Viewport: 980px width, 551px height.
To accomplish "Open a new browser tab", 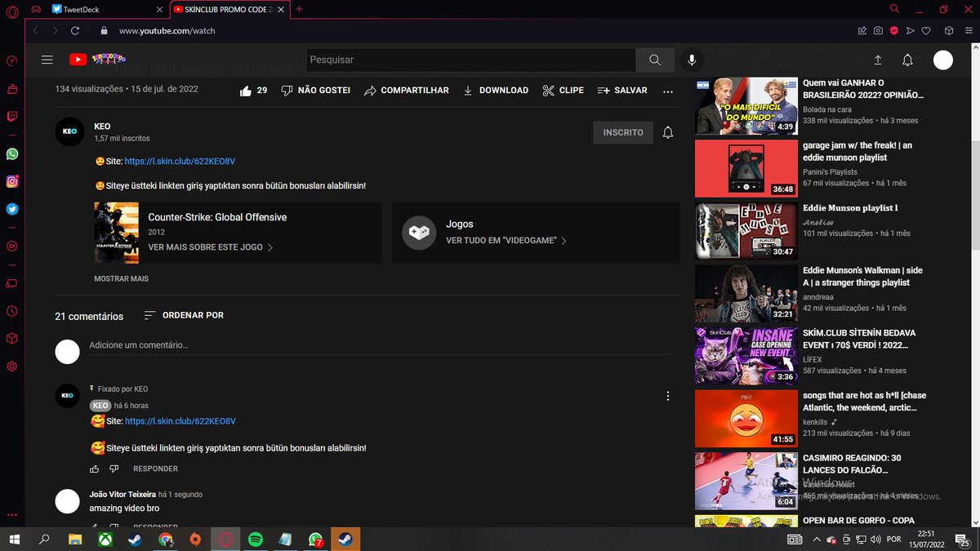I will click(x=300, y=9).
